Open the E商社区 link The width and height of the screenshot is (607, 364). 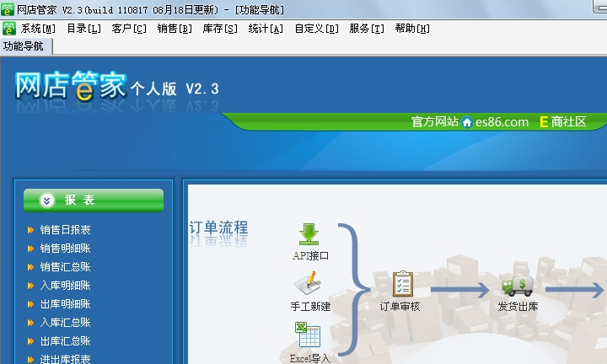pos(563,122)
